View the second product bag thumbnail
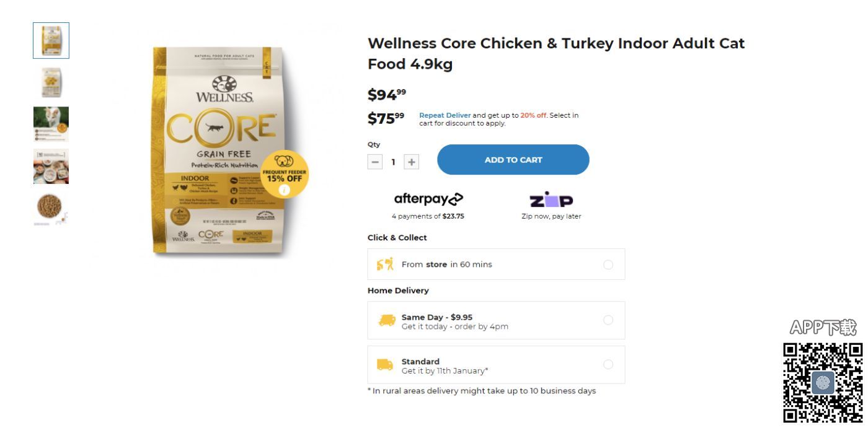This screenshot has width=868, height=428. point(51,82)
